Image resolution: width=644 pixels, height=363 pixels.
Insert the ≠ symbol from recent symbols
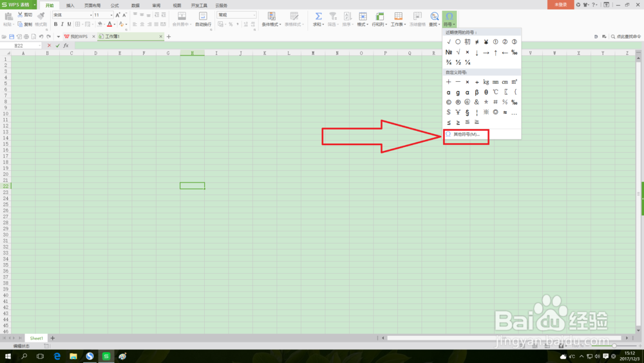coord(477,42)
